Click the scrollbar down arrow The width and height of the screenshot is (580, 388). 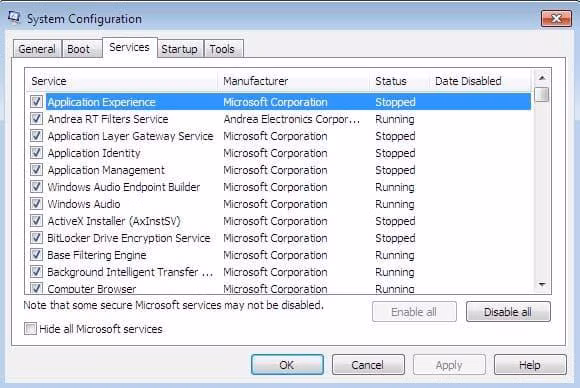[542, 284]
